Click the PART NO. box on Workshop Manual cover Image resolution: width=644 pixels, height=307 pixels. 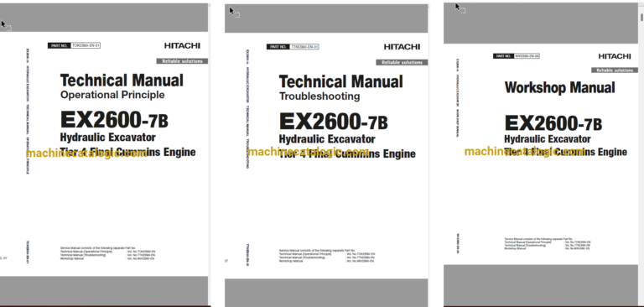517,56
